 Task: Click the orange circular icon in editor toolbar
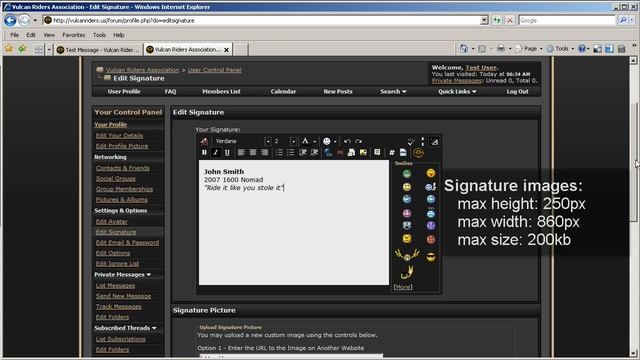click(x=418, y=153)
